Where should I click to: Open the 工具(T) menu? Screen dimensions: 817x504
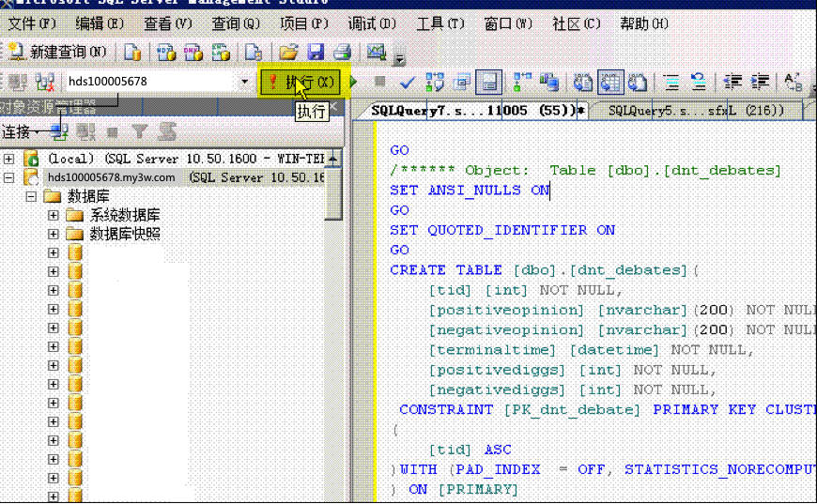tap(440, 24)
